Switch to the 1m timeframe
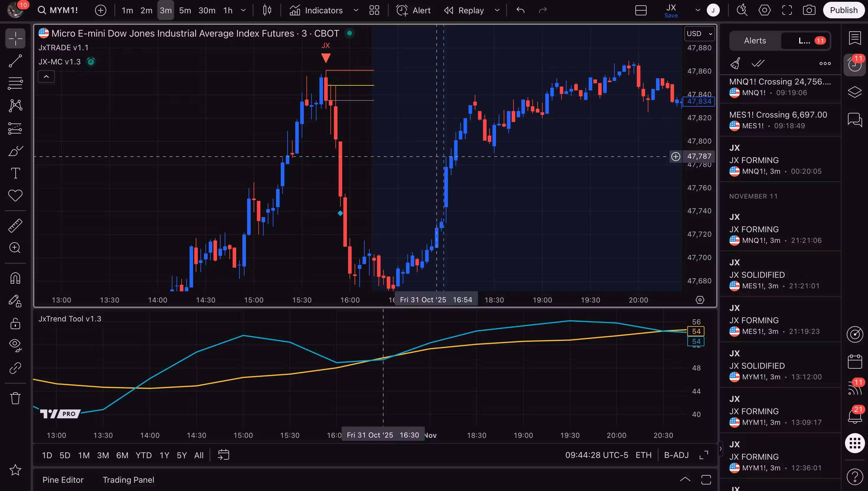Viewport: 868px width, 491px height. [127, 10]
